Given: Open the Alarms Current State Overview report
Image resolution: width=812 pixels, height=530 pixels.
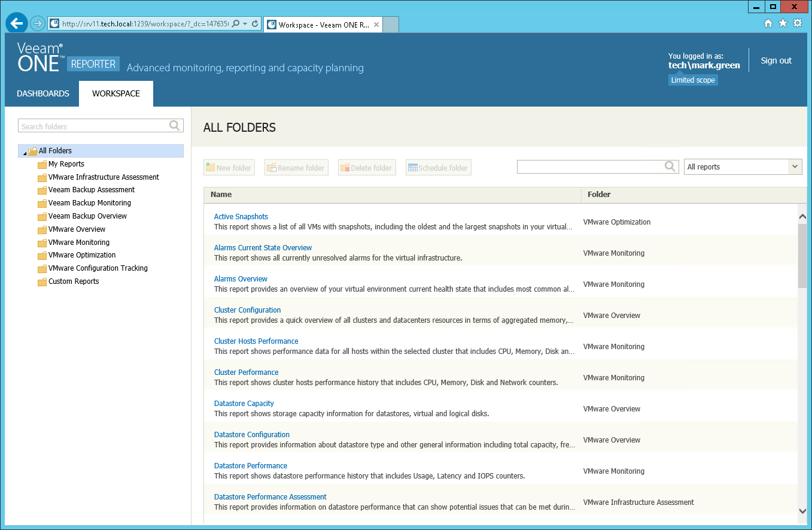Looking at the screenshot, I should (263, 248).
